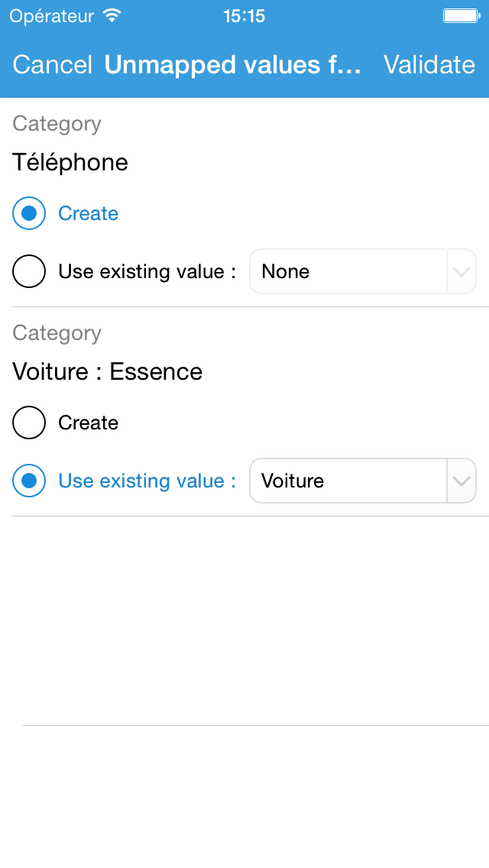The width and height of the screenshot is (489, 868).
Task: Tap the Create label under Voiture : Essence
Action: click(x=88, y=423)
